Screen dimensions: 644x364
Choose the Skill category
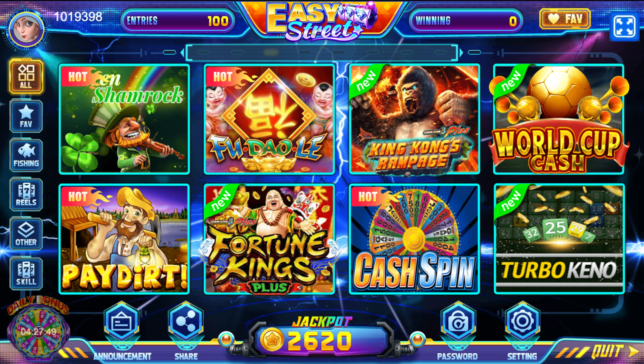[26, 273]
